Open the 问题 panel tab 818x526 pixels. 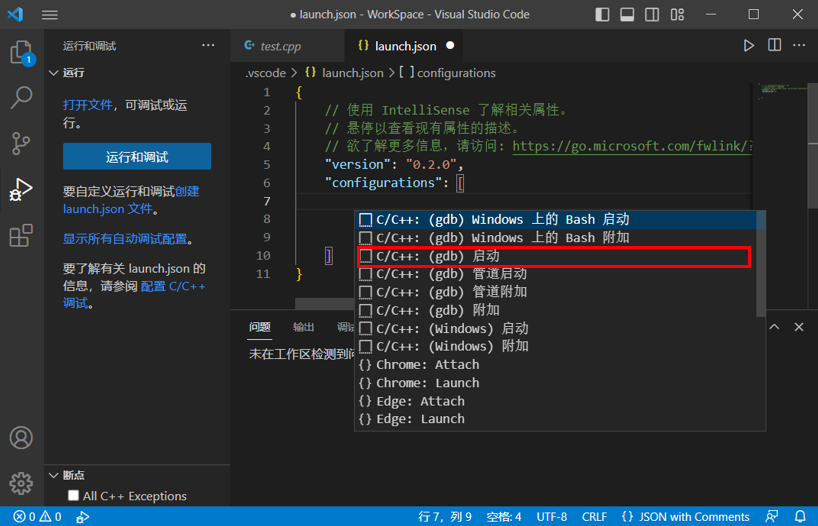click(259, 327)
